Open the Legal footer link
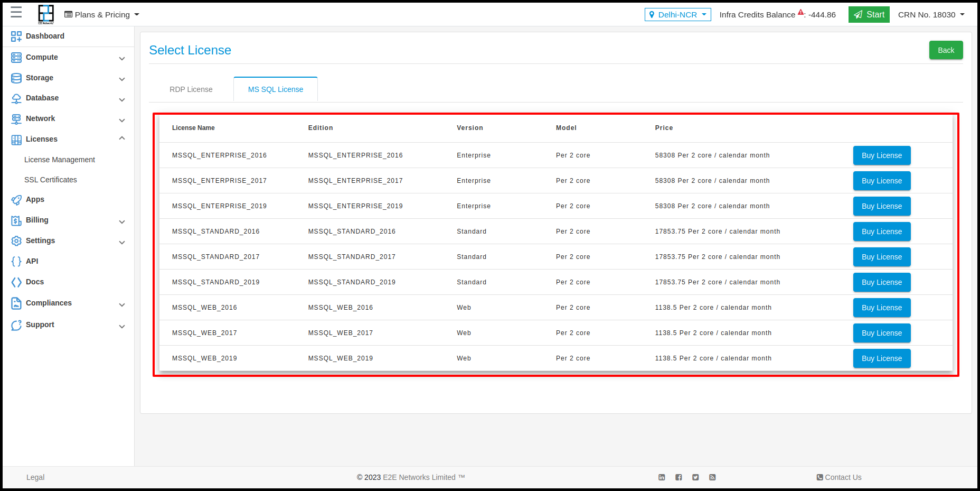980x491 pixels. click(x=35, y=477)
